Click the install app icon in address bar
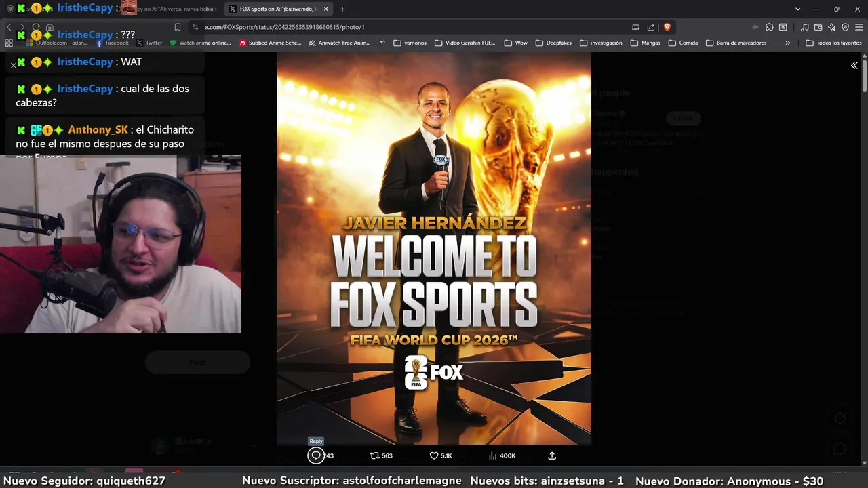 (x=635, y=27)
